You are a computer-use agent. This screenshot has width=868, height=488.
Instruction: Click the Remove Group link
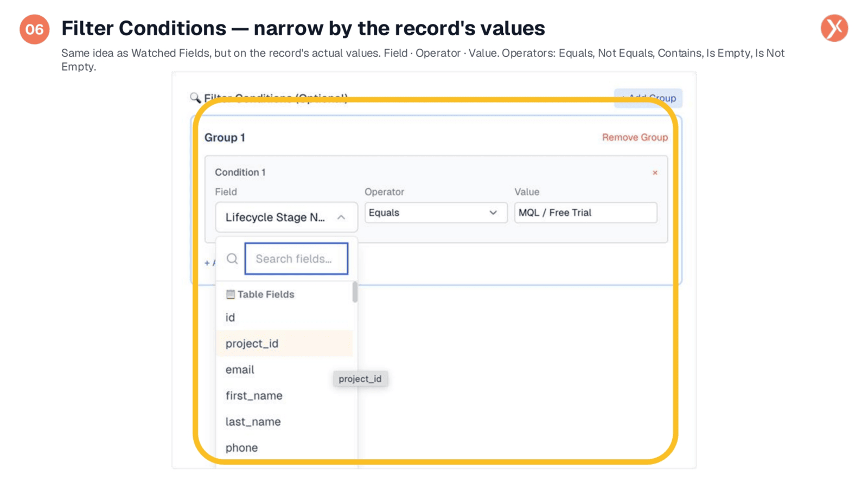point(635,137)
